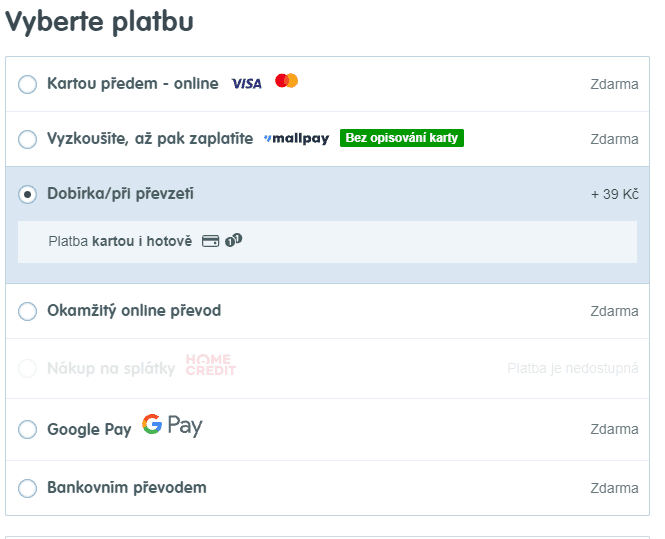
Task: Click the green 'Bez opisování karty' badge
Action: click(402, 138)
